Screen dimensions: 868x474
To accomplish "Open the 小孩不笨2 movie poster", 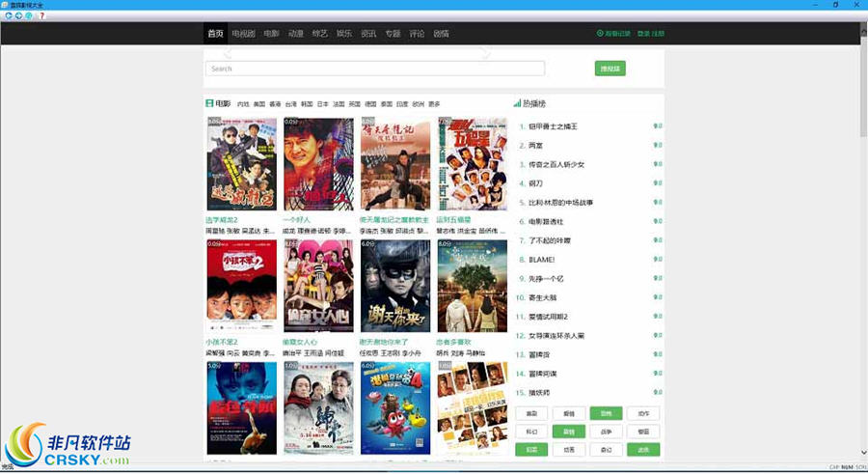I will (x=241, y=286).
